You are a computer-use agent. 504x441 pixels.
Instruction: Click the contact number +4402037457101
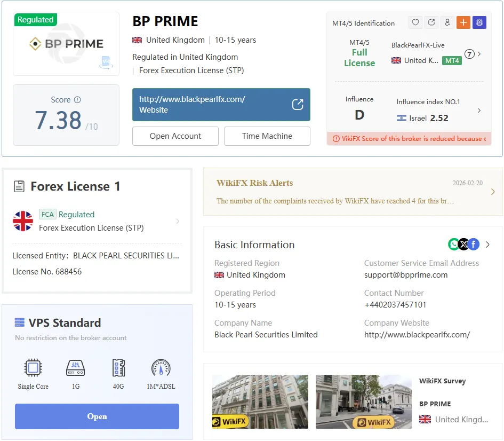[x=395, y=305]
